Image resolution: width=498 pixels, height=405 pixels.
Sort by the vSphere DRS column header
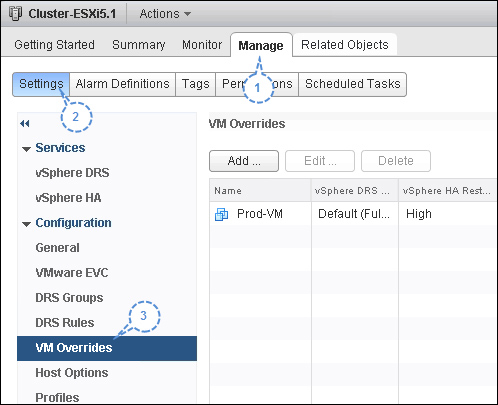[x=355, y=190]
